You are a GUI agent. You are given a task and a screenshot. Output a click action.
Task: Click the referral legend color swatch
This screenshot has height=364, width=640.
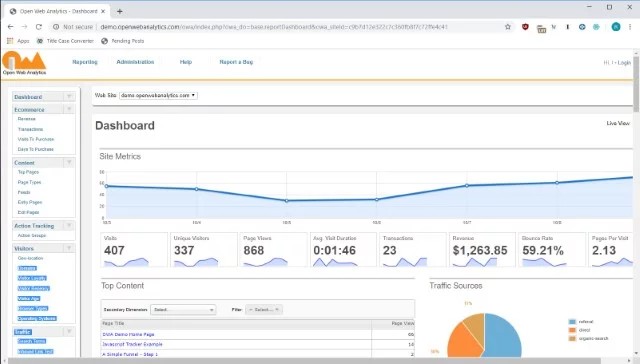(572, 322)
